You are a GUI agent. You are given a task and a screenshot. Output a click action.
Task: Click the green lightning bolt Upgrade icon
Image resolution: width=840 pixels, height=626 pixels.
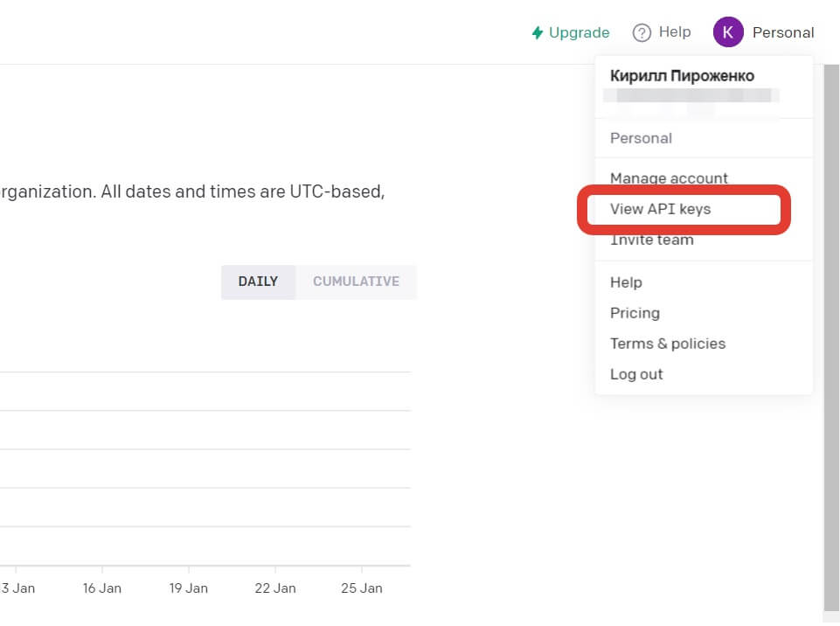click(x=538, y=33)
